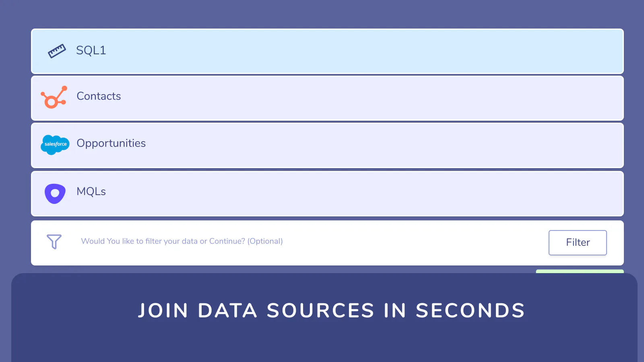This screenshot has width=644, height=362.
Task: Pick the MQLs data source label
Action: pyautogui.click(x=91, y=191)
